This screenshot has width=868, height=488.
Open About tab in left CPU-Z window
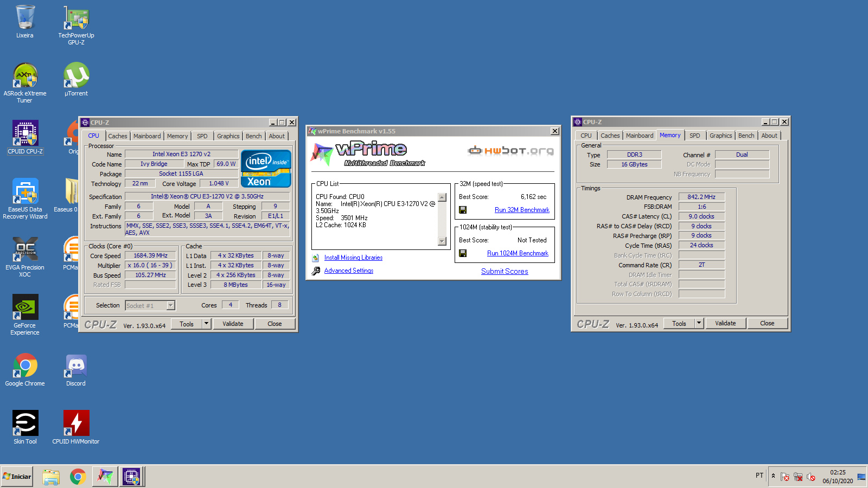(x=277, y=136)
